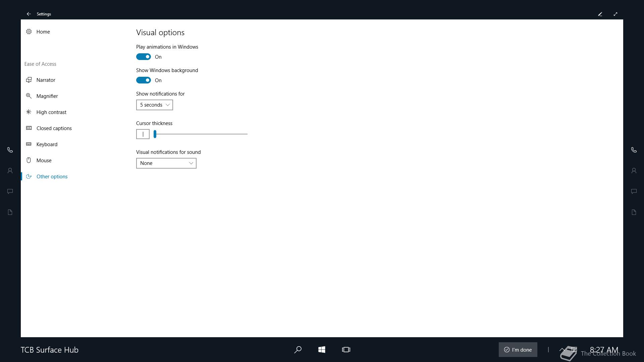The height and width of the screenshot is (362, 644).
Task: Open Search from the taskbar
Action: (x=298, y=350)
